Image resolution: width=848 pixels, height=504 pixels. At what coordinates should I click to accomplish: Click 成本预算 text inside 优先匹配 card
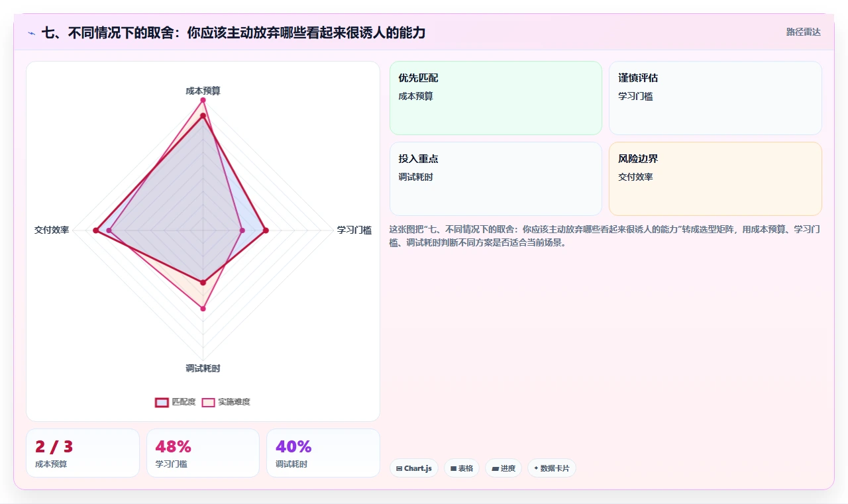(415, 96)
